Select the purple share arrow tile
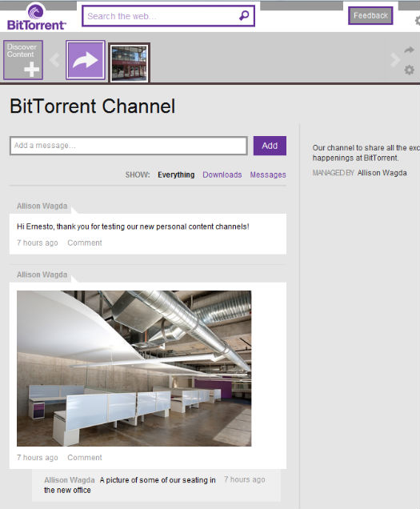 (x=86, y=60)
